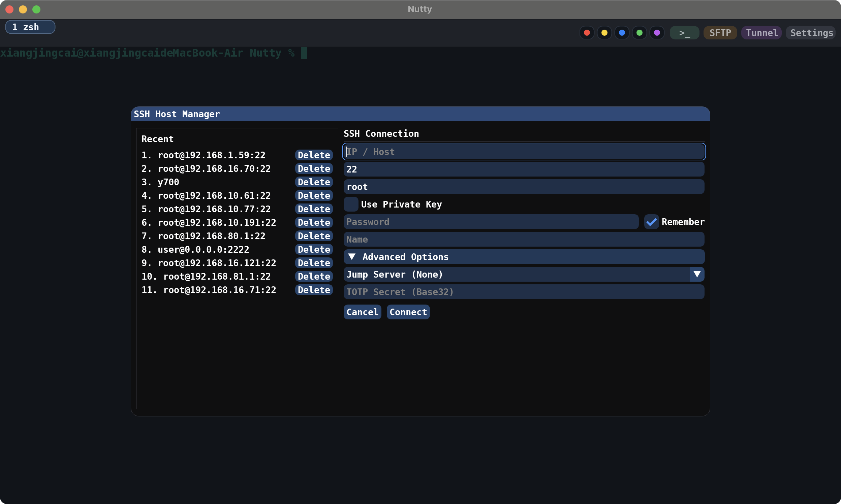This screenshot has width=841, height=504.
Task: Select recent host root@192.168.16.70:22
Action: point(206,168)
